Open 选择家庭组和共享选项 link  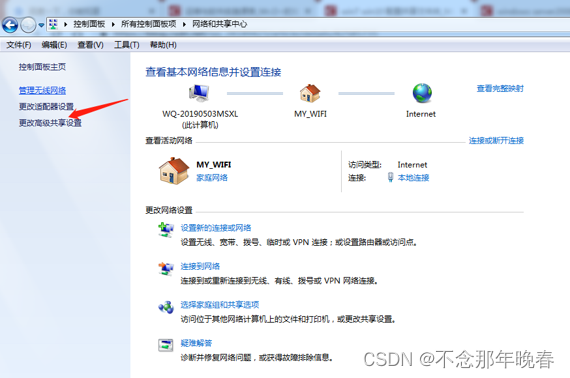click(220, 305)
